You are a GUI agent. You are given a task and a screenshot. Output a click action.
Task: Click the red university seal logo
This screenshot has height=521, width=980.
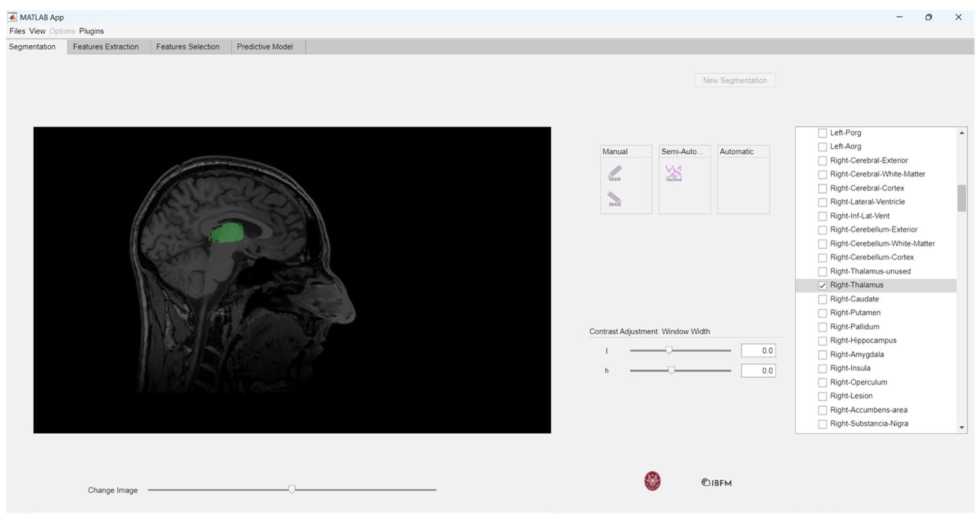[652, 481]
